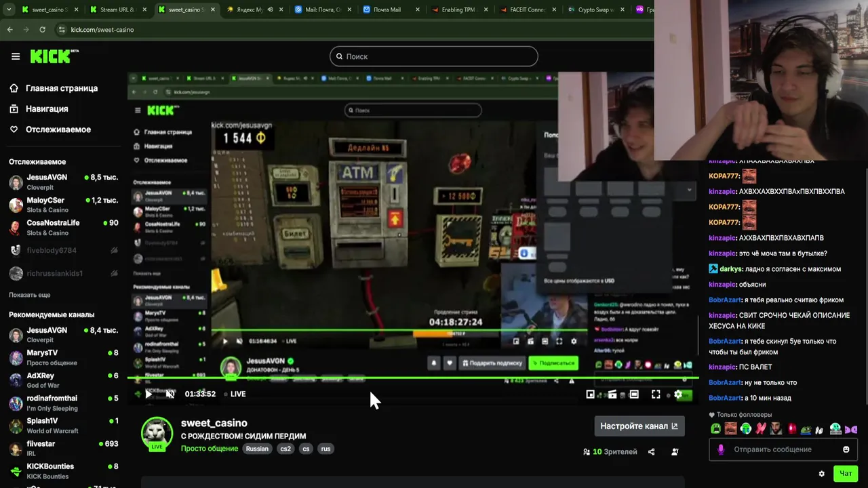The image size is (868, 488).
Task: Open the Просто общение category link
Action: [x=210, y=449]
